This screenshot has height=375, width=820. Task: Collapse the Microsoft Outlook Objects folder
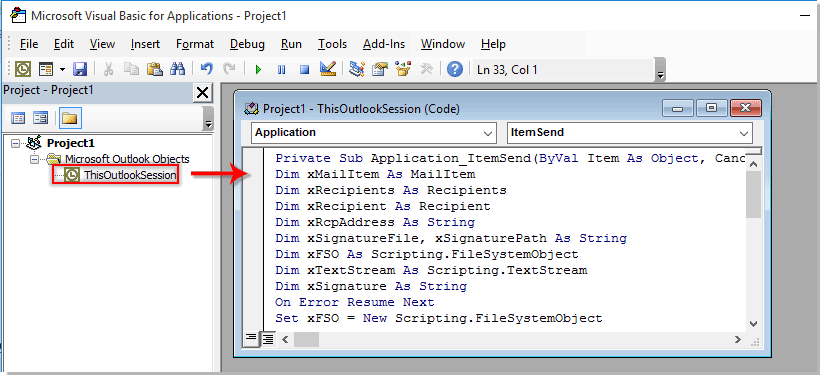tap(35, 159)
